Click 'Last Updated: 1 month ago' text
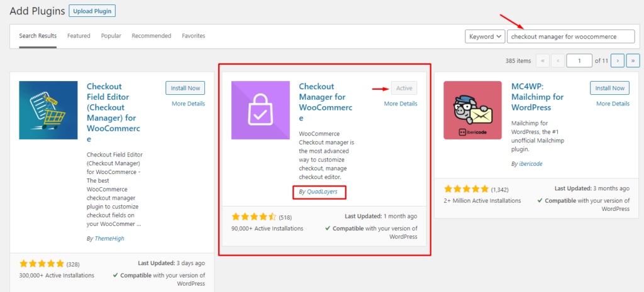The image size is (644, 292). (x=381, y=216)
